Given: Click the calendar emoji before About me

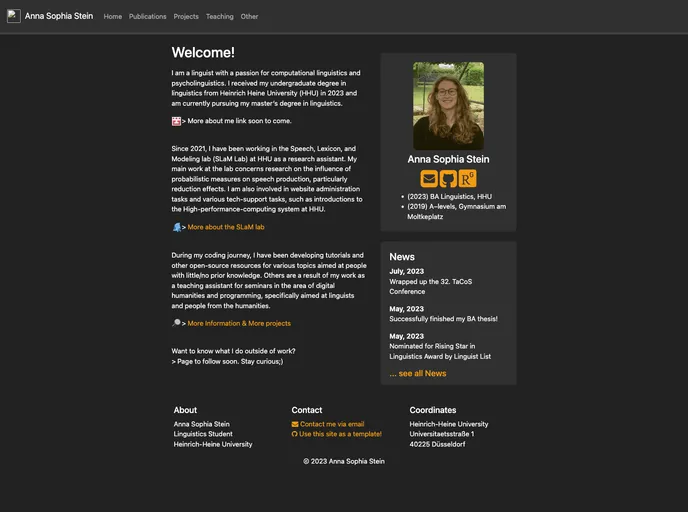Looking at the screenshot, I should click(176, 121).
